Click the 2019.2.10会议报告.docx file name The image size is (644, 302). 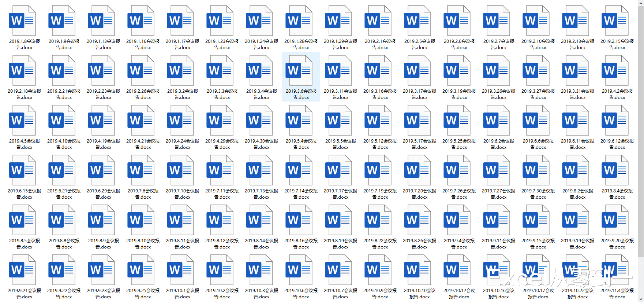pos(538,44)
